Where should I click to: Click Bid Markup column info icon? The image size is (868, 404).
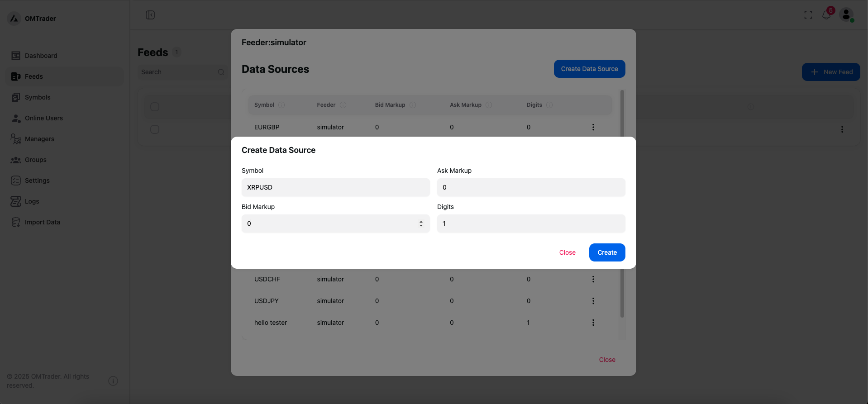tap(413, 105)
